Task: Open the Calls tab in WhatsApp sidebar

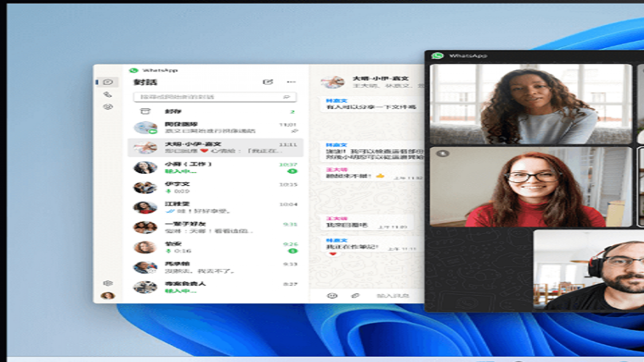Action: pyautogui.click(x=108, y=95)
